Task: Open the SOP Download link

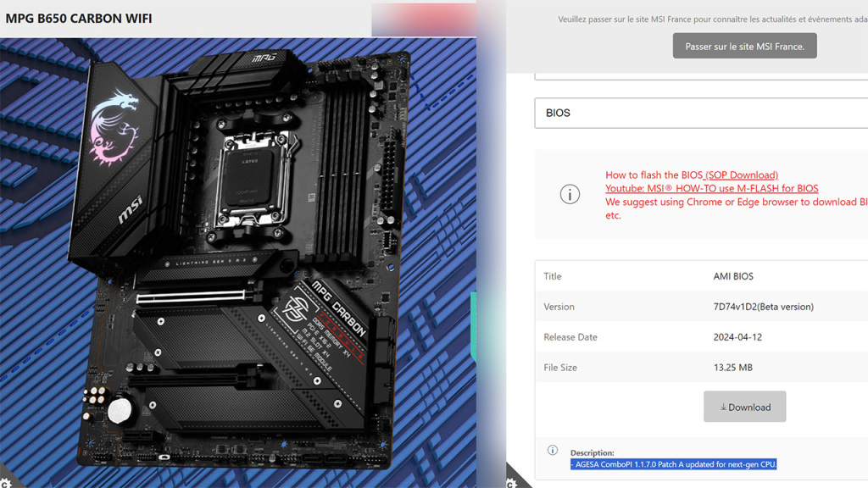Action: point(741,175)
